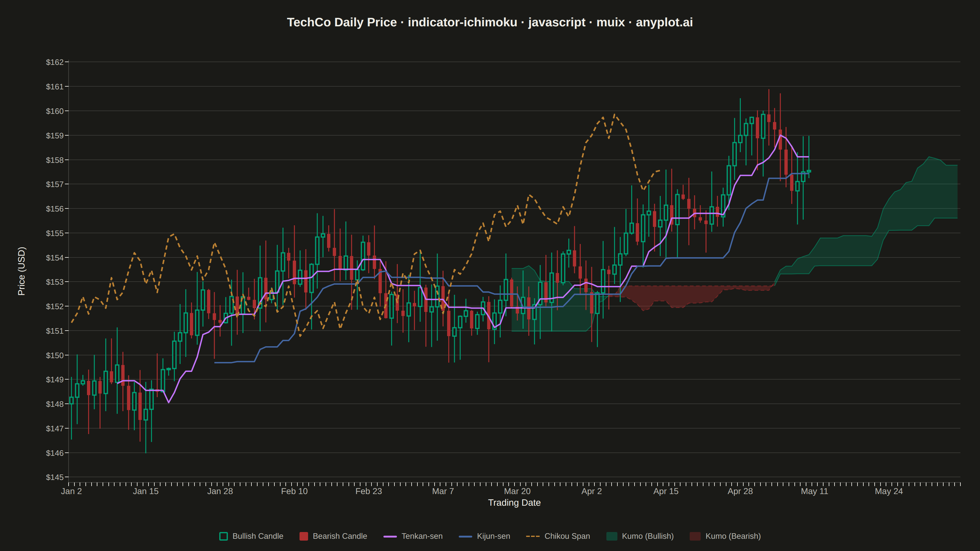The height and width of the screenshot is (551, 980).
Task: Click the Bullish Candle legend swatch
Action: point(223,536)
